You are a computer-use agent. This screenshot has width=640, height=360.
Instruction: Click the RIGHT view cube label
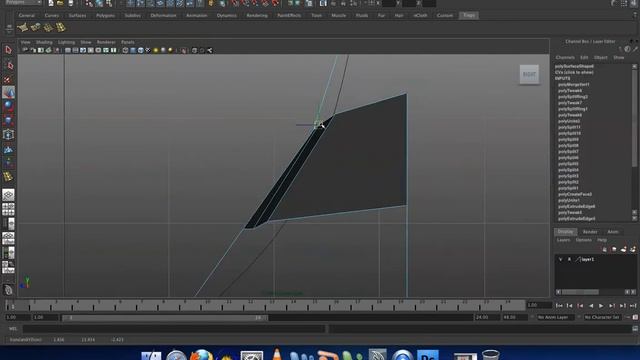pyautogui.click(x=529, y=74)
